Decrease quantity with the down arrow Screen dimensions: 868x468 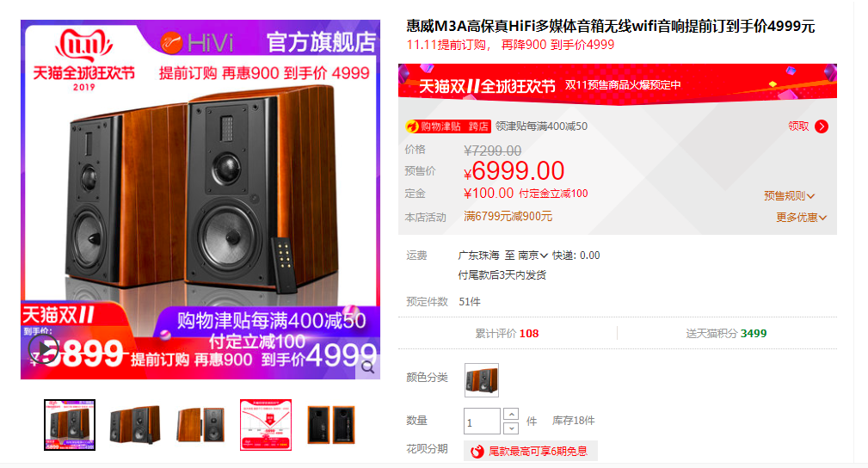coord(512,428)
